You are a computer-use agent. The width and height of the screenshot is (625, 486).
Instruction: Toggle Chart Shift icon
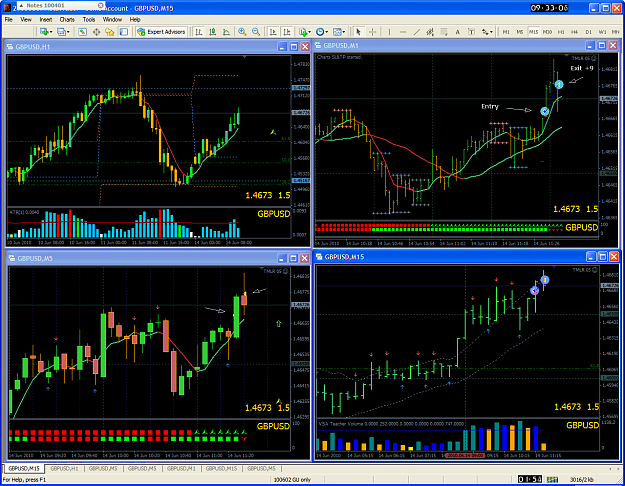coord(287,32)
